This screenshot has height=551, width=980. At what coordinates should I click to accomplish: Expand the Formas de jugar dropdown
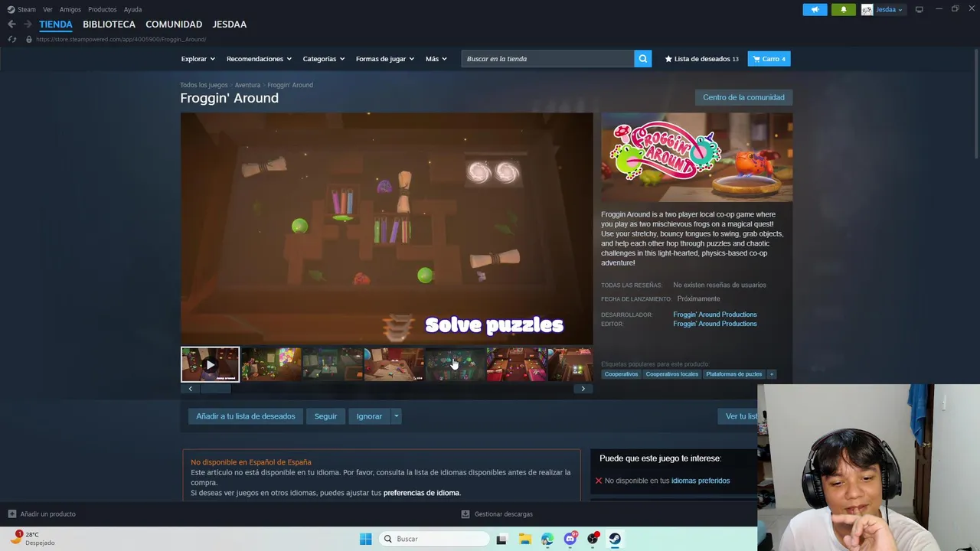tap(385, 59)
